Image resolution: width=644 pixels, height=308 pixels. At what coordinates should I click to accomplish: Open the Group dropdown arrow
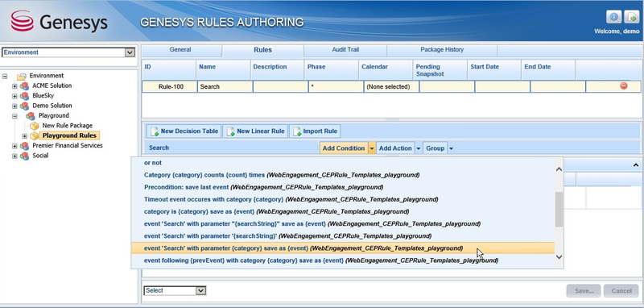click(x=451, y=148)
